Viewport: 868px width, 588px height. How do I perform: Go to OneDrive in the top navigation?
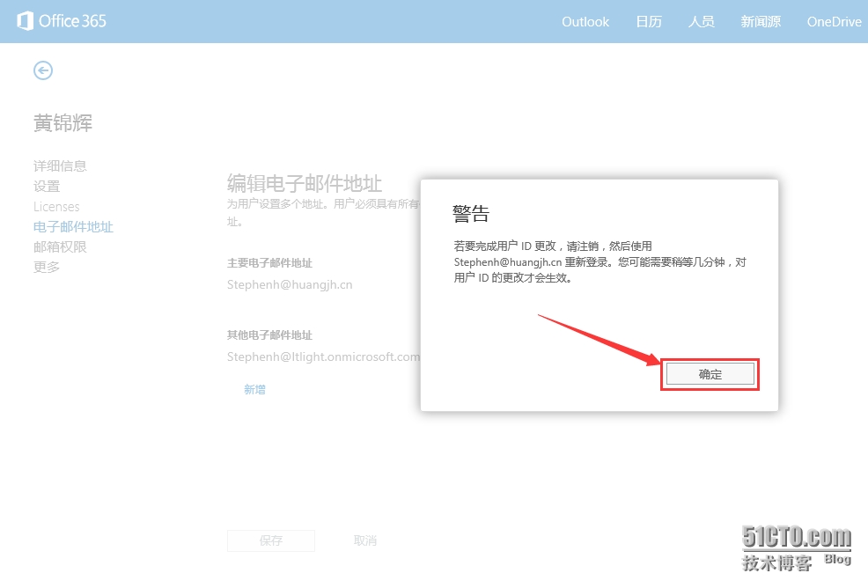click(834, 22)
